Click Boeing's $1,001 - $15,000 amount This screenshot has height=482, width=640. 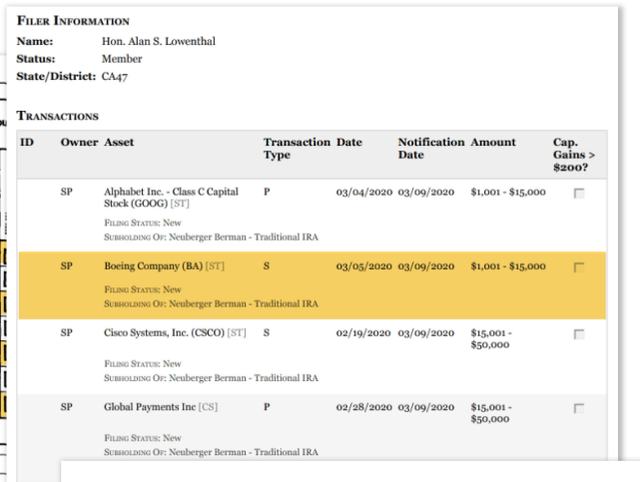(508, 267)
